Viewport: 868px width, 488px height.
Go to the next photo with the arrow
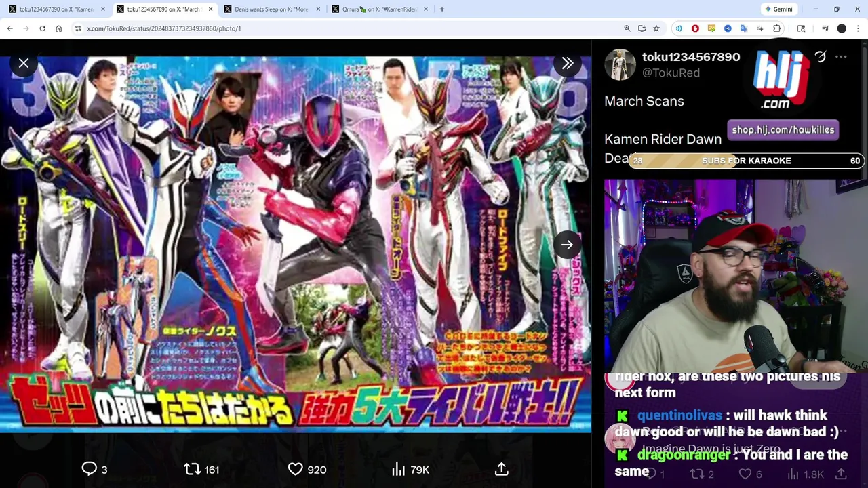tap(568, 245)
